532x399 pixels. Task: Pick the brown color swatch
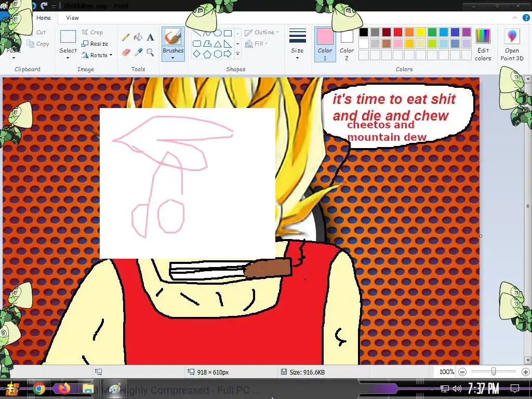[x=387, y=44]
